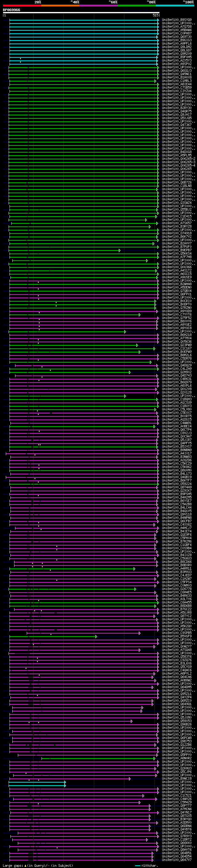Image resolution: width=197 pixels, height=868 pixels.
Task: Select the UniRef100_Q55BJ2 label
Action: pyautogui.click(x=177, y=210)
